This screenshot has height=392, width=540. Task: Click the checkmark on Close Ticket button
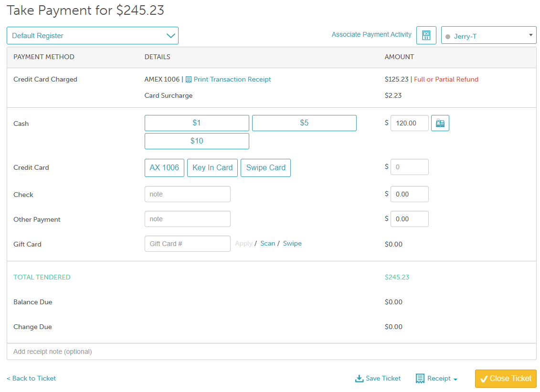tap(484, 379)
